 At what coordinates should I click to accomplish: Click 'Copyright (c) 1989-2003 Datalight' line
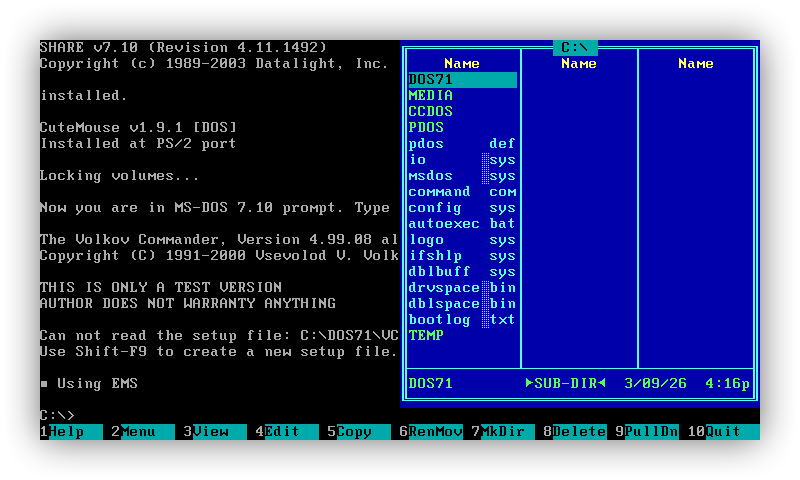tap(214, 63)
